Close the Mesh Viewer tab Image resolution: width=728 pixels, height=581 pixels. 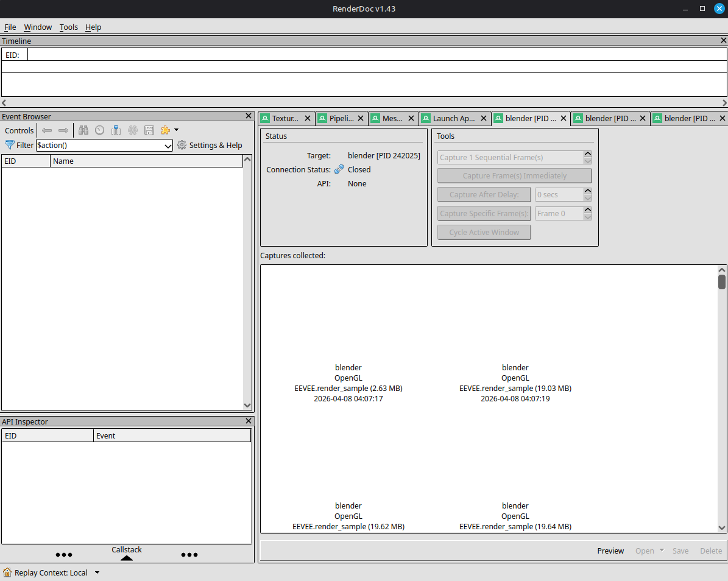pyautogui.click(x=411, y=118)
